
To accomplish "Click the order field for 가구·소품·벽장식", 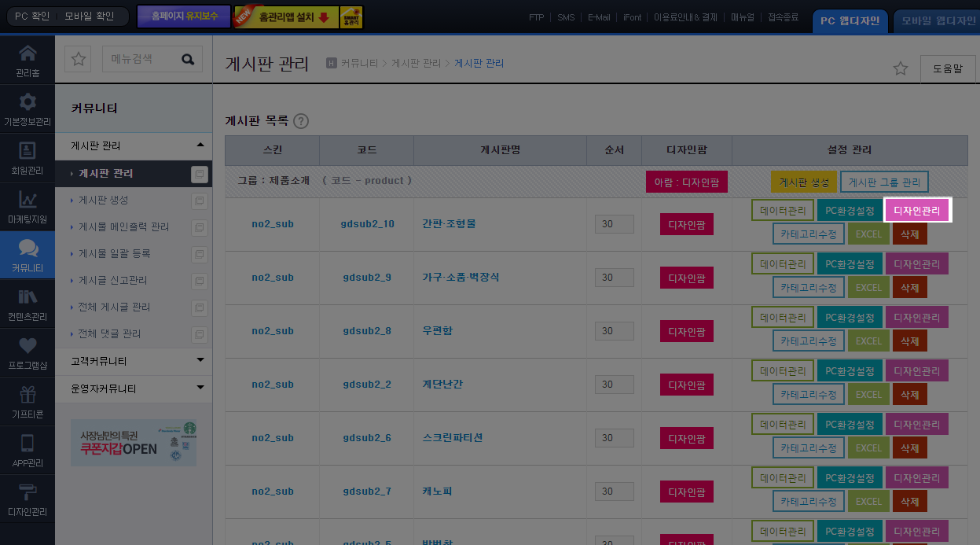I will pyautogui.click(x=615, y=278).
